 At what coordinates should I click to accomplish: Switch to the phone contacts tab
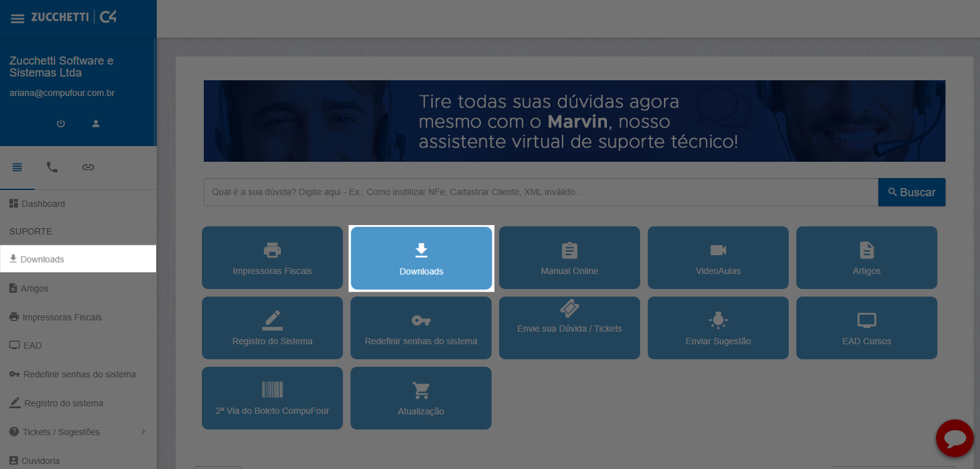pos(52,167)
